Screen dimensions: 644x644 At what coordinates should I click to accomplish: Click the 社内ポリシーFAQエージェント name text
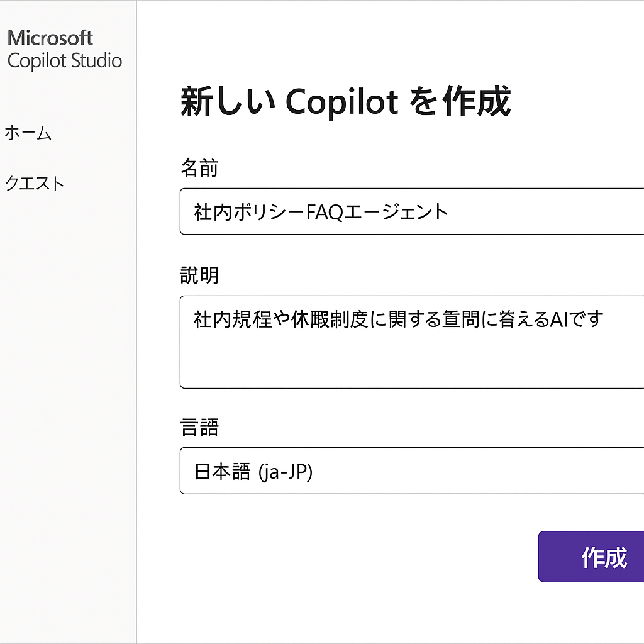pos(321,212)
